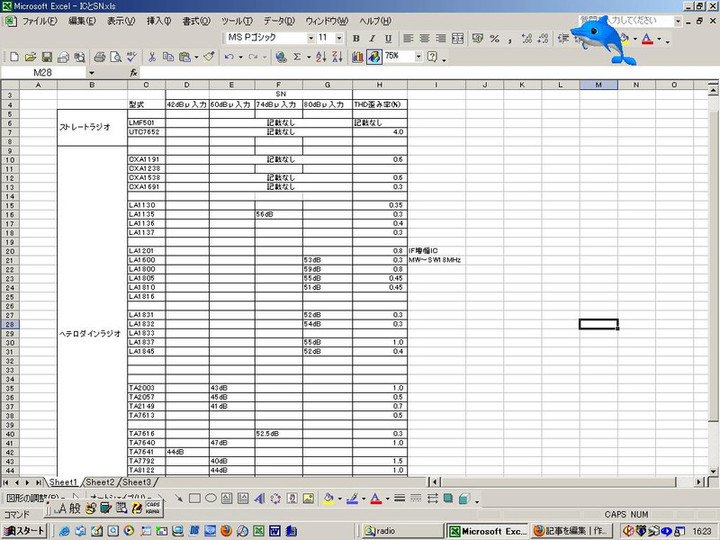Click the Format Painter brush icon
The image size is (720, 540).
pyautogui.click(x=208, y=57)
